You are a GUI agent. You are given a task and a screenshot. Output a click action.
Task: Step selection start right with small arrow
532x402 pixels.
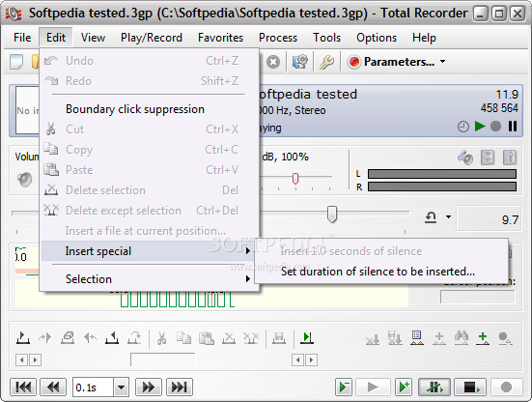35,359
